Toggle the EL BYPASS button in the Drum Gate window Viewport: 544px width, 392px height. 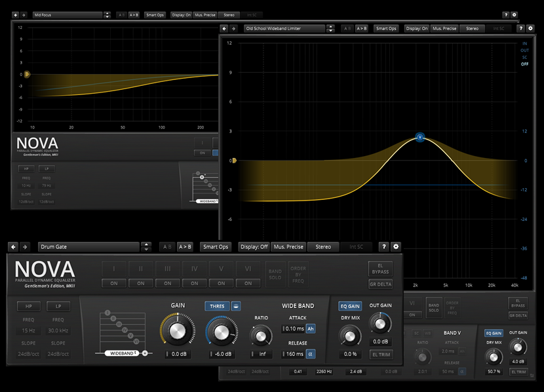point(380,269)
